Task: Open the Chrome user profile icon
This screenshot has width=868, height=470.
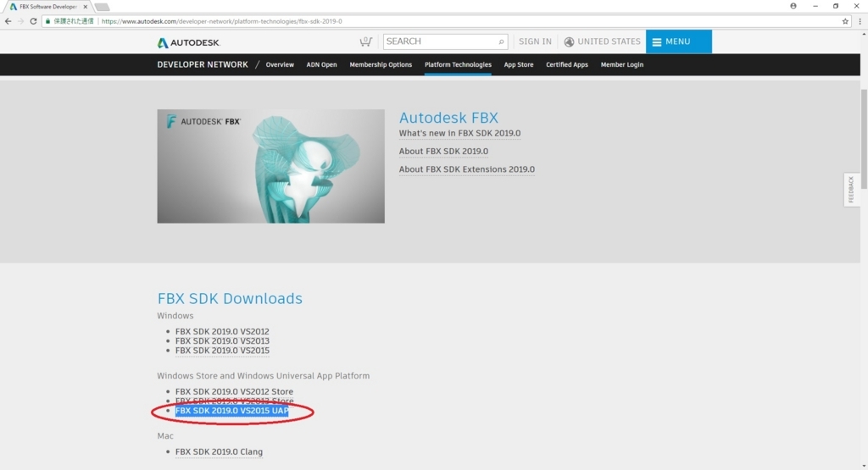Action: [793, 6]
